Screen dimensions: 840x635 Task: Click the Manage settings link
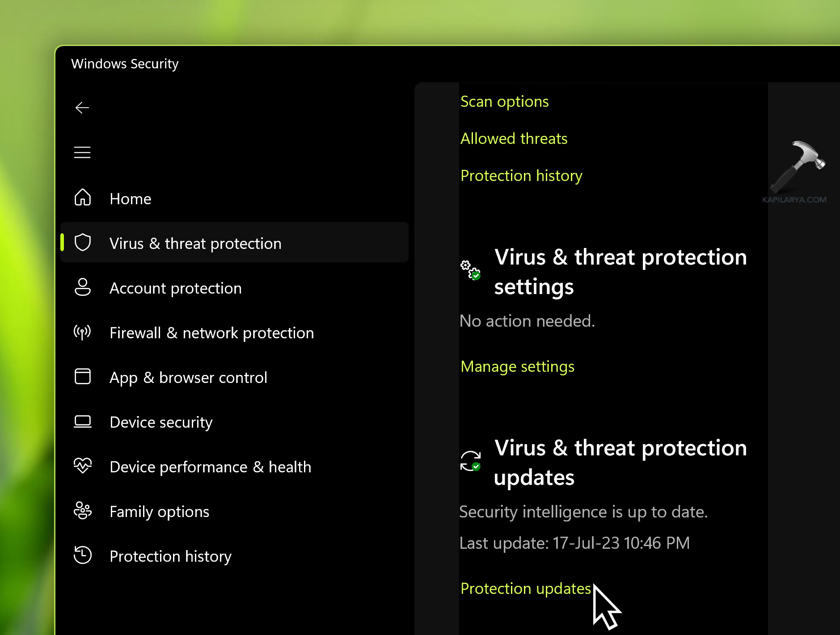coord(518,367)
